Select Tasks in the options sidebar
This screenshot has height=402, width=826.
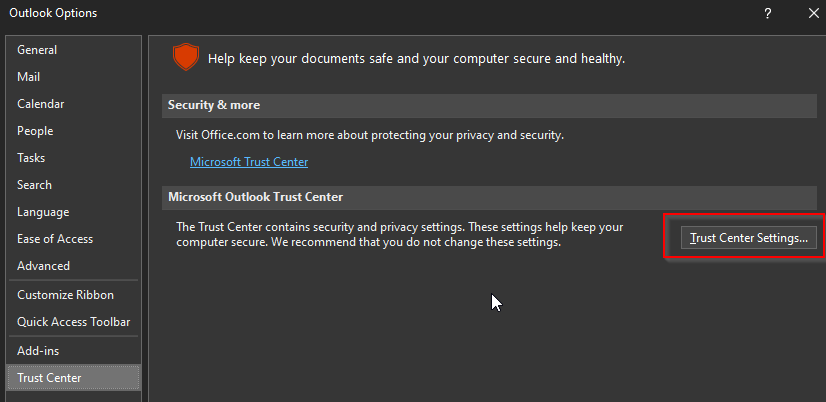point(31,158)
